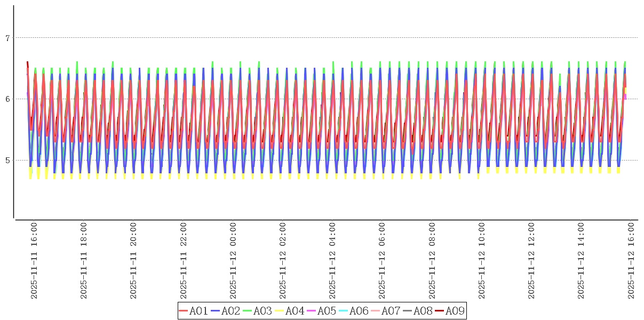Click the 2025-11-11 20:00 time label
Screen dimensions: 644x320
(133, 261)
